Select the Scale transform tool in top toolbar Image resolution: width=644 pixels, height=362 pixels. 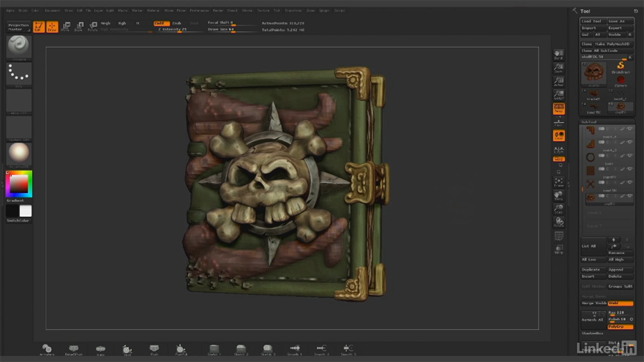(x=79, y=27)
